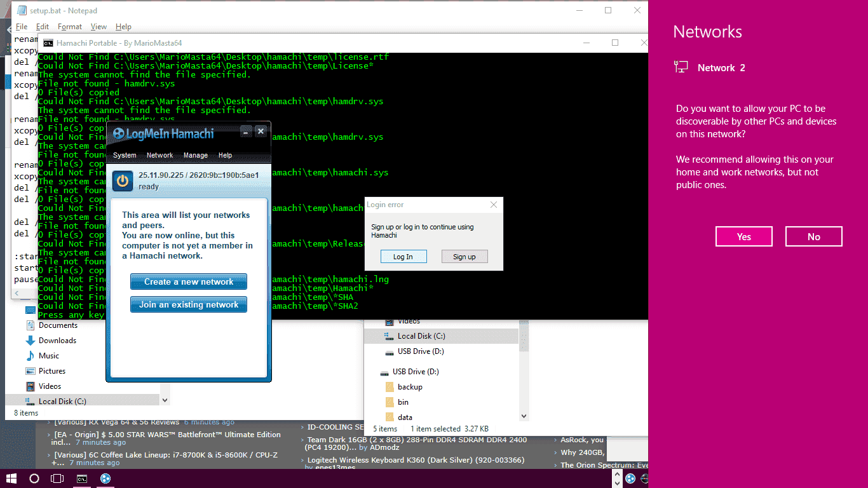
Task: Click '1 item selected 3.27 KB' status text
Action: pos(450,429)
